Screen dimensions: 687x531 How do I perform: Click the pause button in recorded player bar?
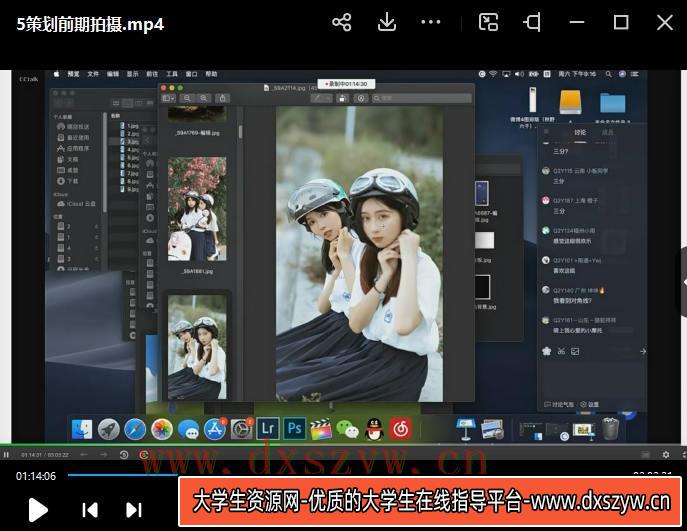pyautogui.click(x=6, y=455)
